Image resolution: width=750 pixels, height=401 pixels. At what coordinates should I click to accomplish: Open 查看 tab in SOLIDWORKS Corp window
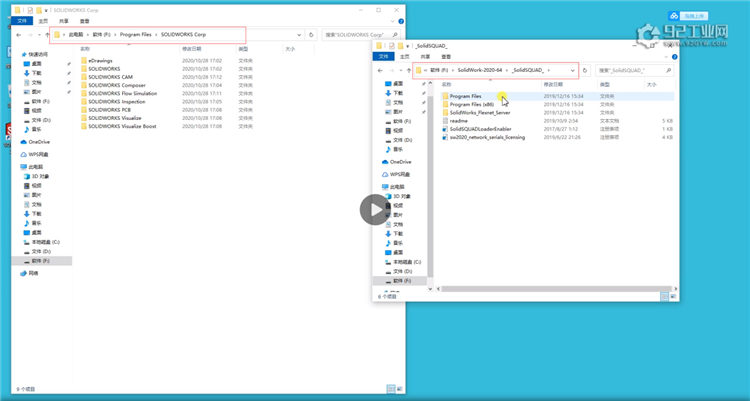coord(85,21)
